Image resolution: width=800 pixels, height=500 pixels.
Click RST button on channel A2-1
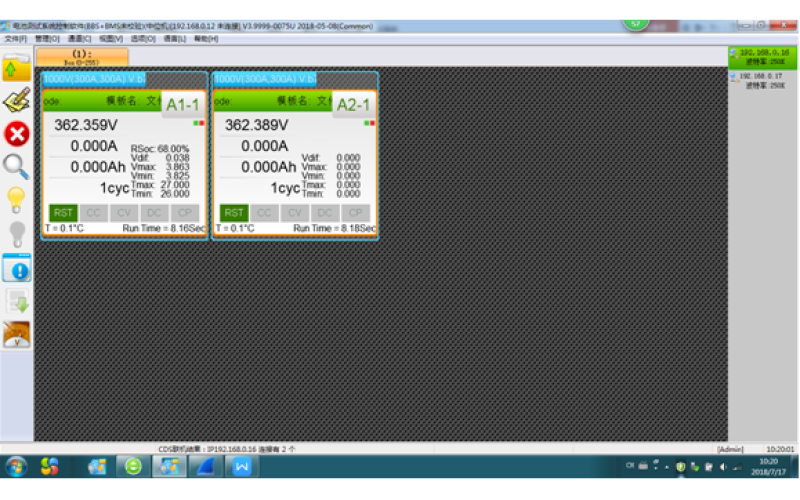click(234, 213)
